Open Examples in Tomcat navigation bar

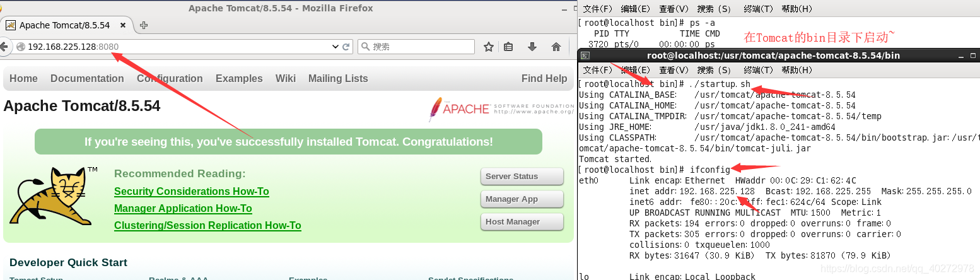coord(239,78)
